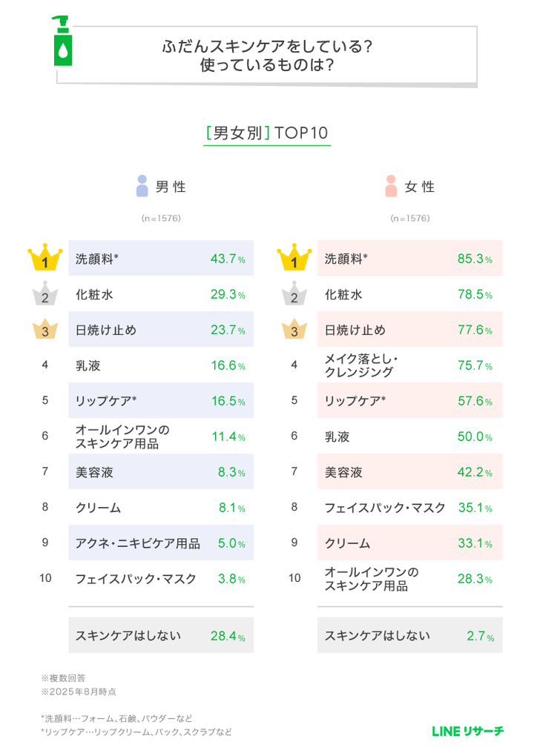Click the [男女別] TOP10 heading
Image resolution: width=534 pixels, height=756 pixels.
267,133
